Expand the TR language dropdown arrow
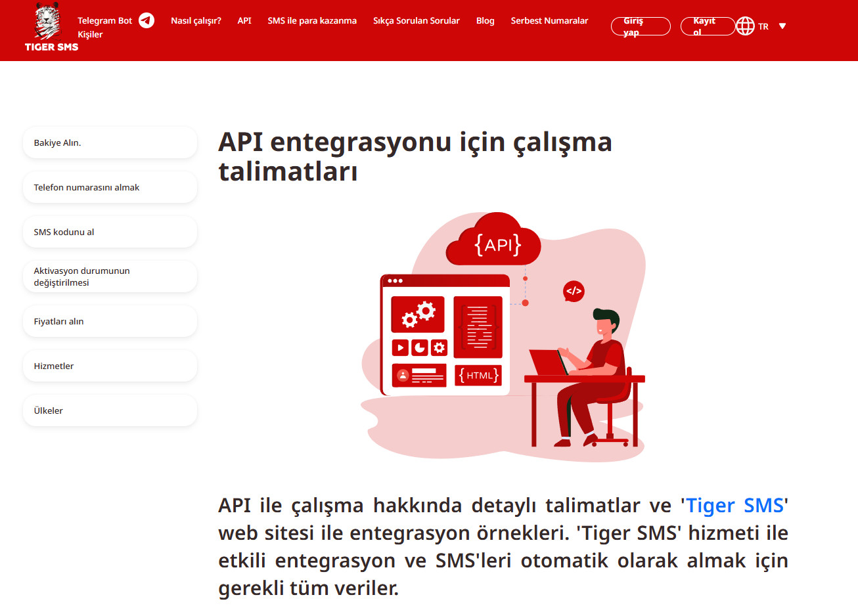 (x=782, y=26)
